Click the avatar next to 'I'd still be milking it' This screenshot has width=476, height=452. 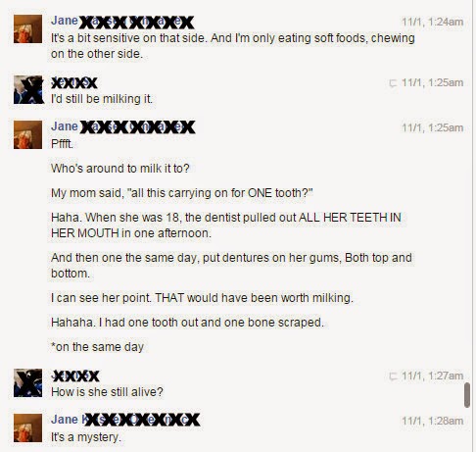[x=27, y=90]
